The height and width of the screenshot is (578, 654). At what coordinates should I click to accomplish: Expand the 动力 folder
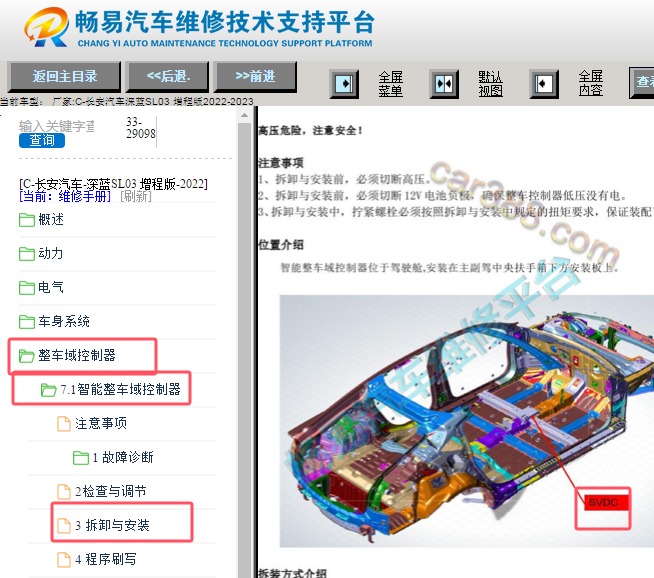tap(50, 253)
